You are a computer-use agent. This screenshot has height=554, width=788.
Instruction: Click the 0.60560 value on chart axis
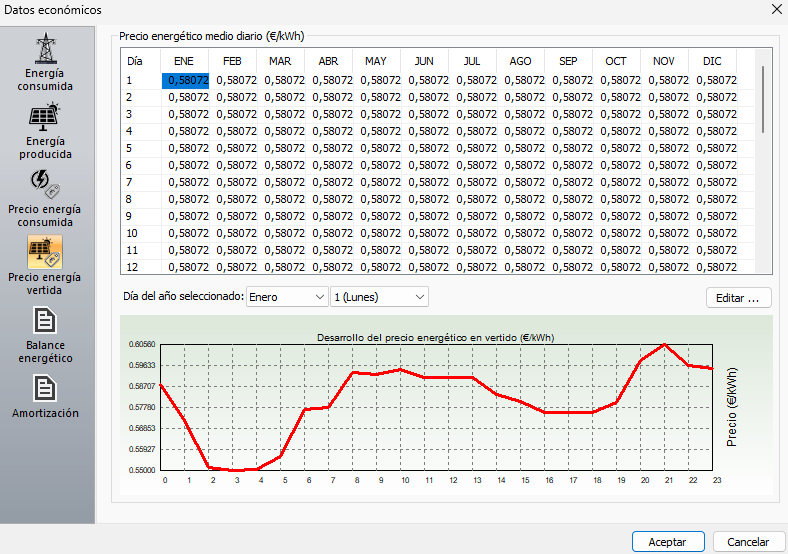[x=142, y=344]
